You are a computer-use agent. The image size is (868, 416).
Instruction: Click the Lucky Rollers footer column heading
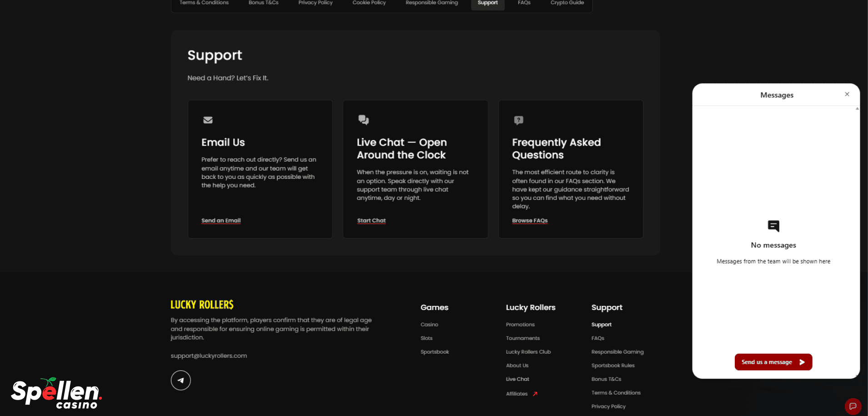[x=531, y=308]
